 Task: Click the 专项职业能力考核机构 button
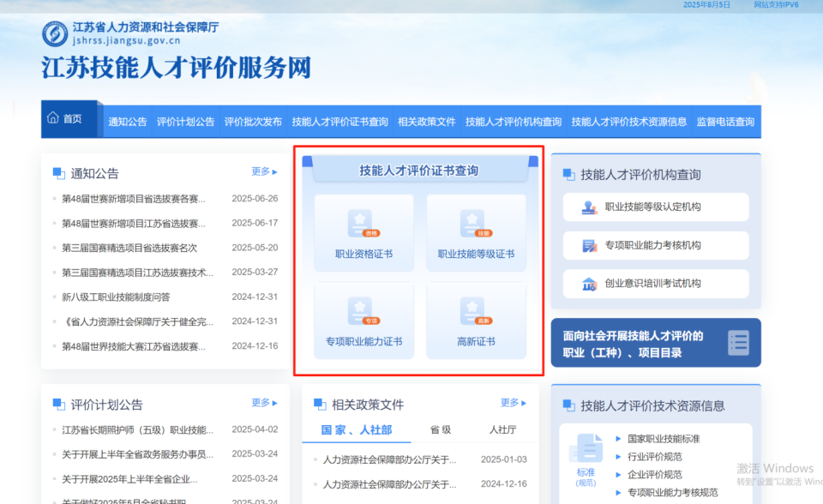click(x=656, y=245)
